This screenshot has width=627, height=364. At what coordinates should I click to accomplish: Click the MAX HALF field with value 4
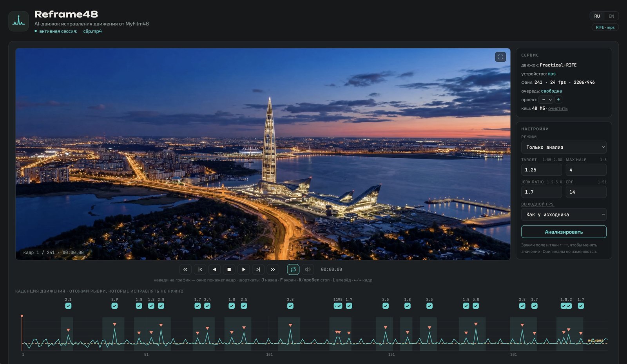click(x=586, y=170)
